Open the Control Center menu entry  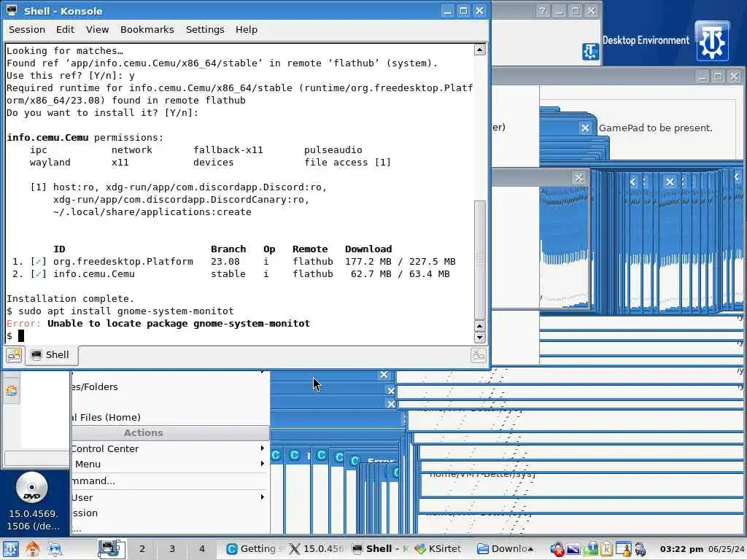point(169,448)
